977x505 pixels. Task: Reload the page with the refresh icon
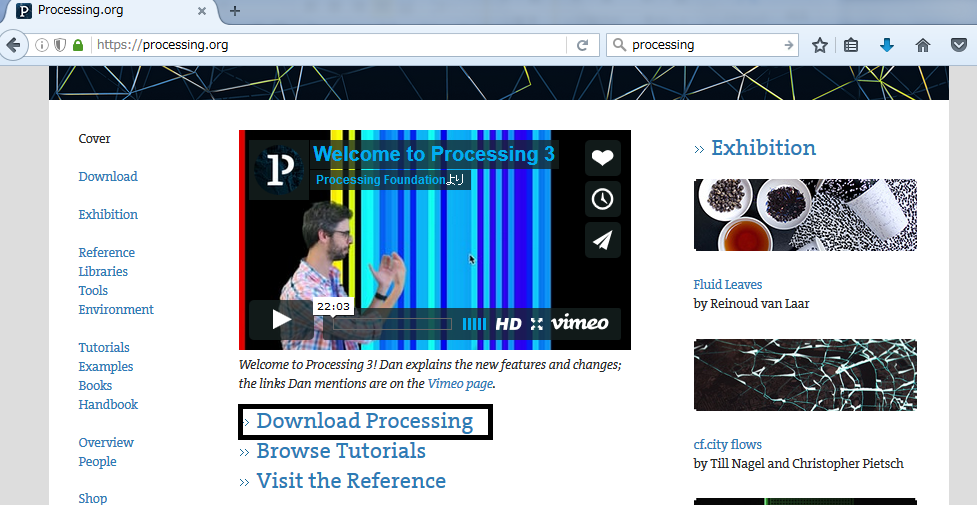(x=583, y=45)
